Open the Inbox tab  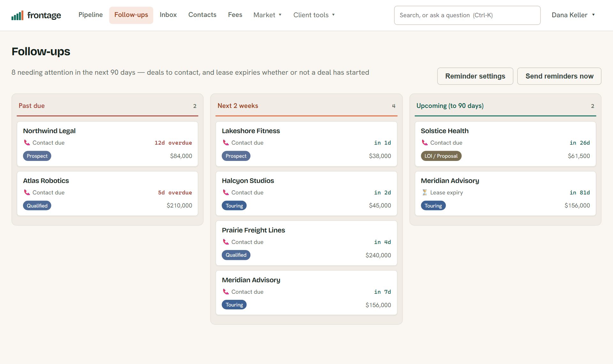168,15
